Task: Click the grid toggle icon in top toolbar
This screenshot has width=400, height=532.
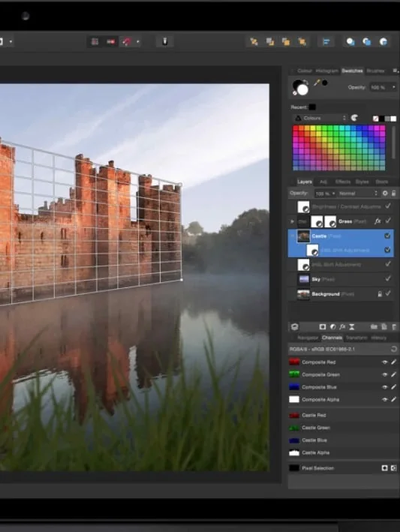Action: click(95, 42)
